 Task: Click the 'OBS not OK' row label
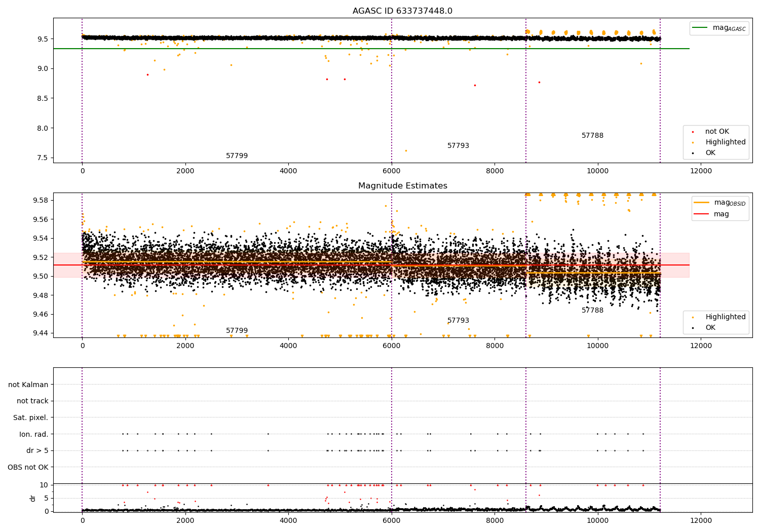[28, 467]
